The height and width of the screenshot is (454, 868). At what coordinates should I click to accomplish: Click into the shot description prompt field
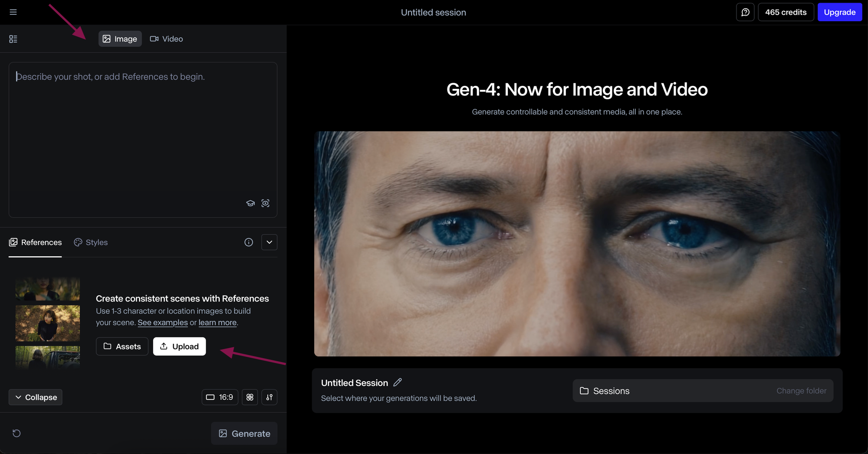(143, 140)
